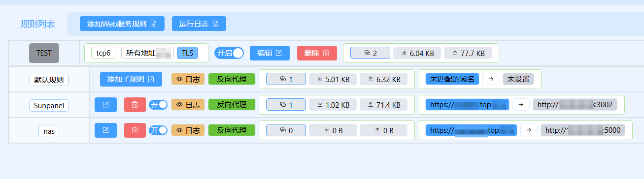
Task: Click connection count 2 in TEST row
Action: coord(370,53)
